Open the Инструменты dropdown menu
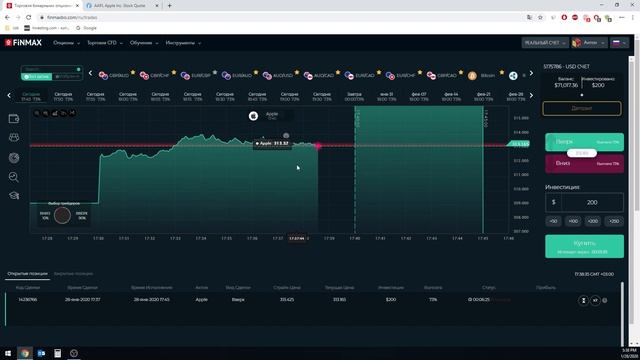The width and height of the screenshot is (640, 360). coord(183,43)
